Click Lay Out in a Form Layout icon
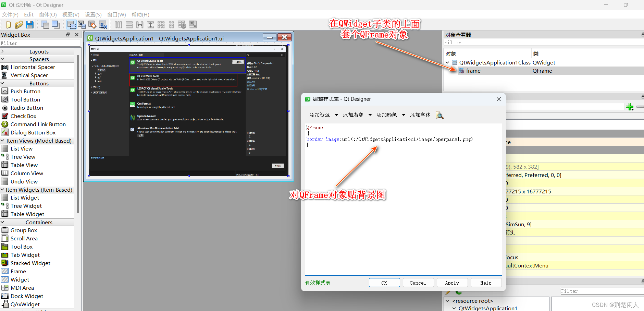The width and height of the screenshot is (644, 311). pos(172,25)
